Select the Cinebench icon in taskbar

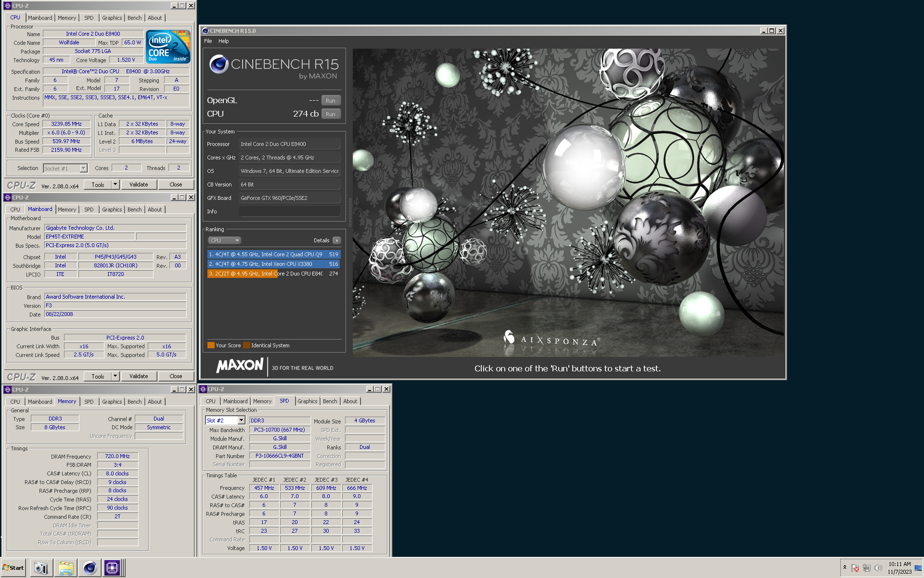click(90, 568)
